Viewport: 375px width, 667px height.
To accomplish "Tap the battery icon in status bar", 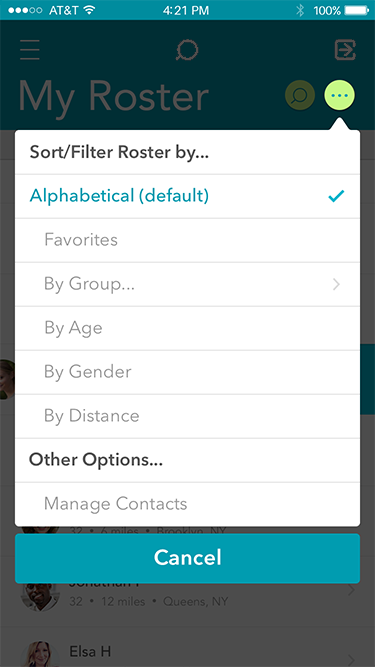I will 356,10.
